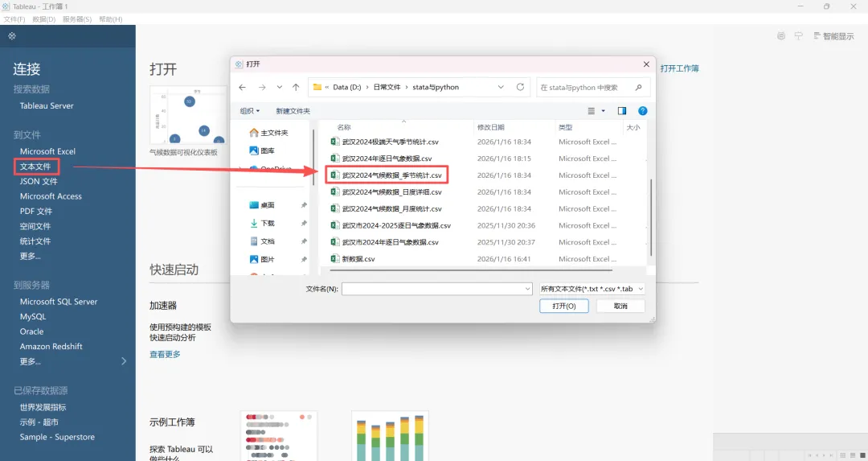Click 查看更多 link under 加速器
This screenshot has width=868, height=461.
pyautogui.click(x=165, y=354)
